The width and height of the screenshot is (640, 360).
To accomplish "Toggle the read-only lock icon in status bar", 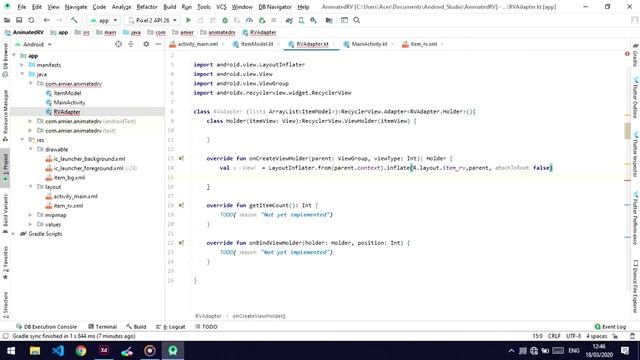I will click(615, 336).
